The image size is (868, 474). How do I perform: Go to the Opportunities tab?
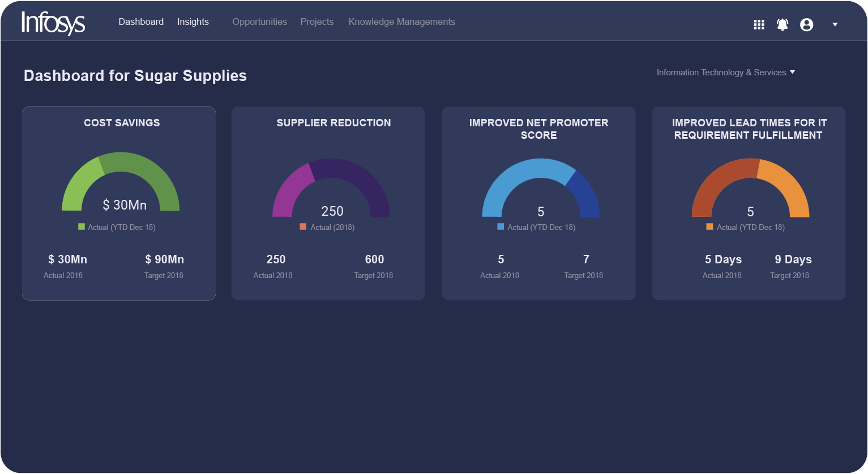(x=259, y=22)
